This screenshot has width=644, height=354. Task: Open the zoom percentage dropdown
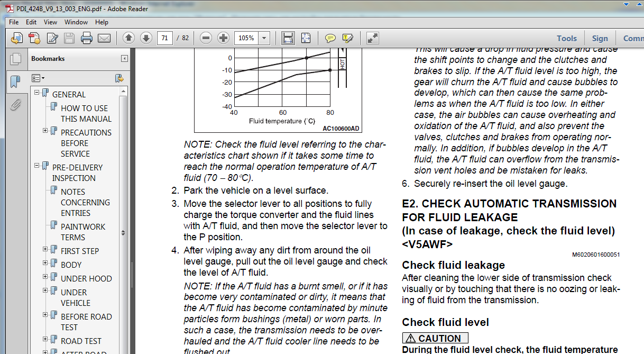(264, 38)
